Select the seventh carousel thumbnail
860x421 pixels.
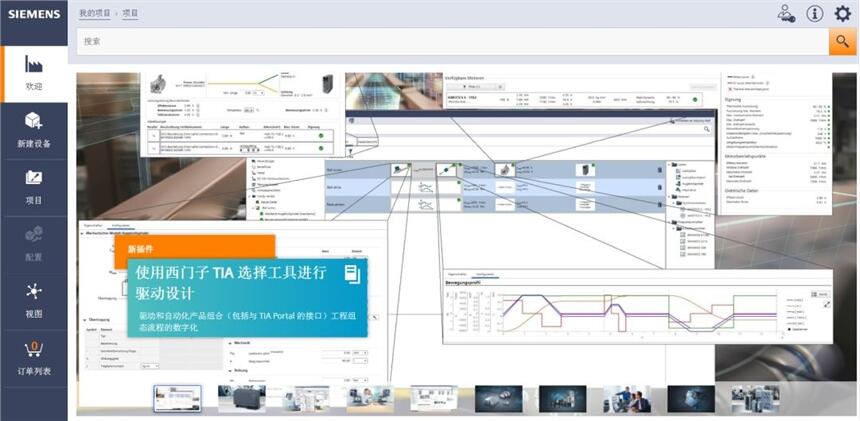pos(562,399)
